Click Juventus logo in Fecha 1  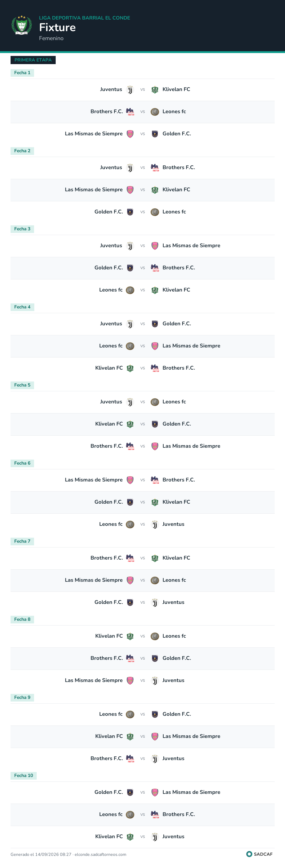[x=130, y=90]
